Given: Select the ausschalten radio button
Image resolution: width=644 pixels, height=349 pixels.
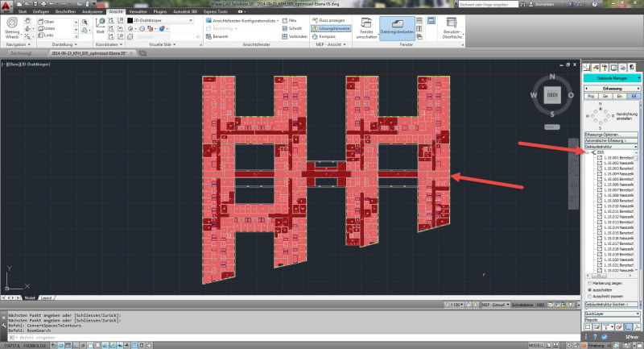Looking at the screenshot, I should 590,290.
